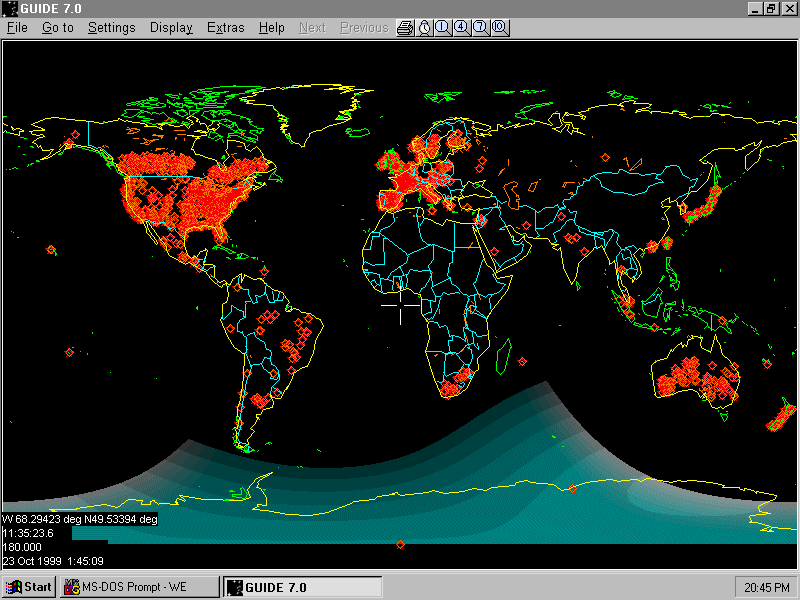Screen dimensions: 800x600
Task: Click the GUIDE title bar app icon
Action: 11,8
